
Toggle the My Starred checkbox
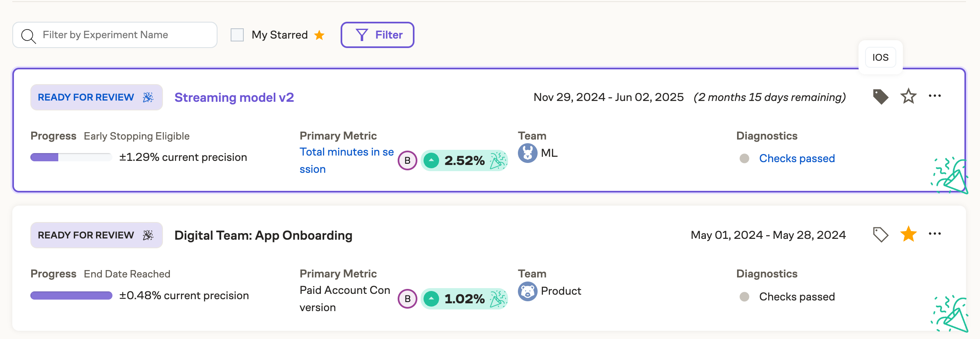coord(237,35)
